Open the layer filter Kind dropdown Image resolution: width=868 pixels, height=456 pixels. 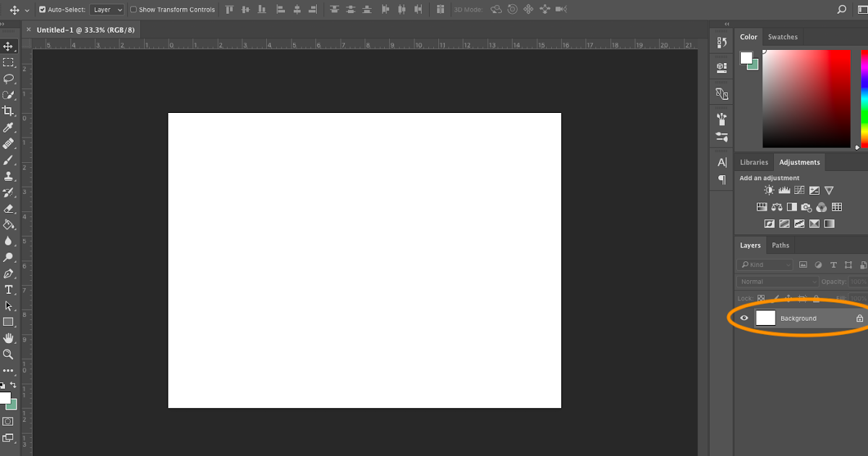tap(765, 264)
